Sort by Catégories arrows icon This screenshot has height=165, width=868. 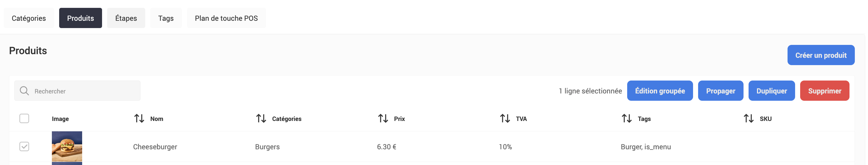point(261,118)
